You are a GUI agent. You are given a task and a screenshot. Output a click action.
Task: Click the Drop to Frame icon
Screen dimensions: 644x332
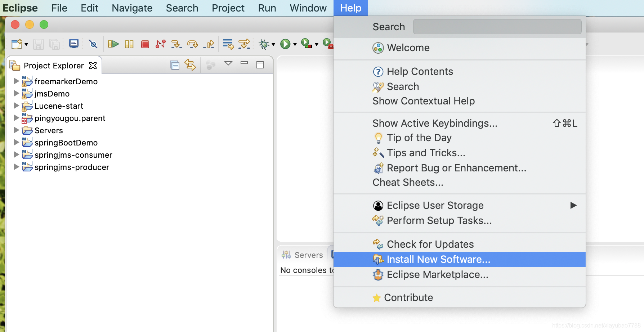point(228,44)
